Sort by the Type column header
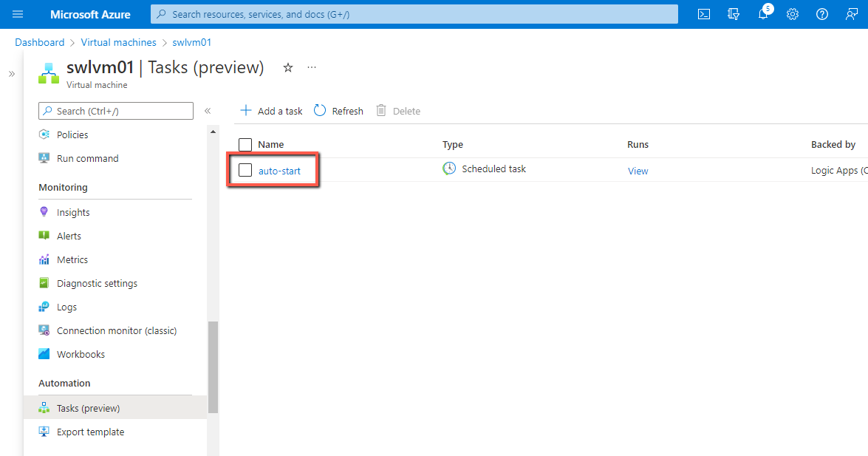 click(452, 145)
